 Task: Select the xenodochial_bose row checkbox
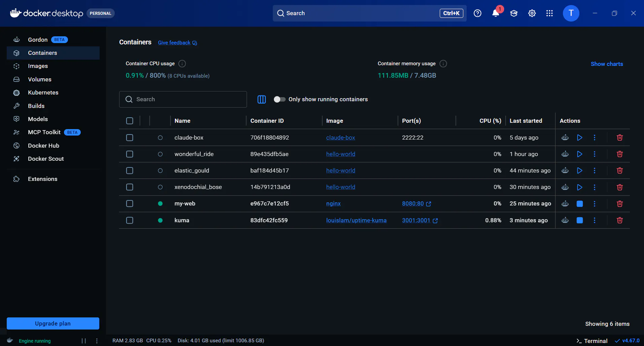(130, 187)
